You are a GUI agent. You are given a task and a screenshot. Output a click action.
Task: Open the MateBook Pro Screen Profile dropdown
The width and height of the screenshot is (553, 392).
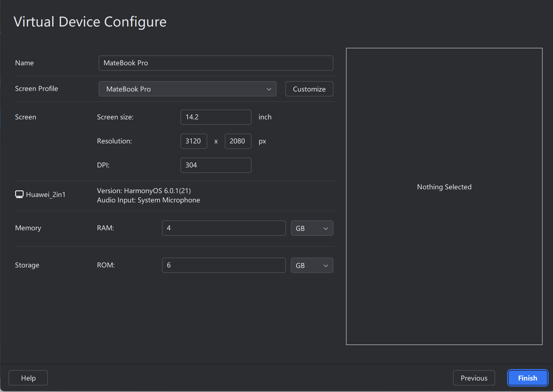(x=187, y=89)
